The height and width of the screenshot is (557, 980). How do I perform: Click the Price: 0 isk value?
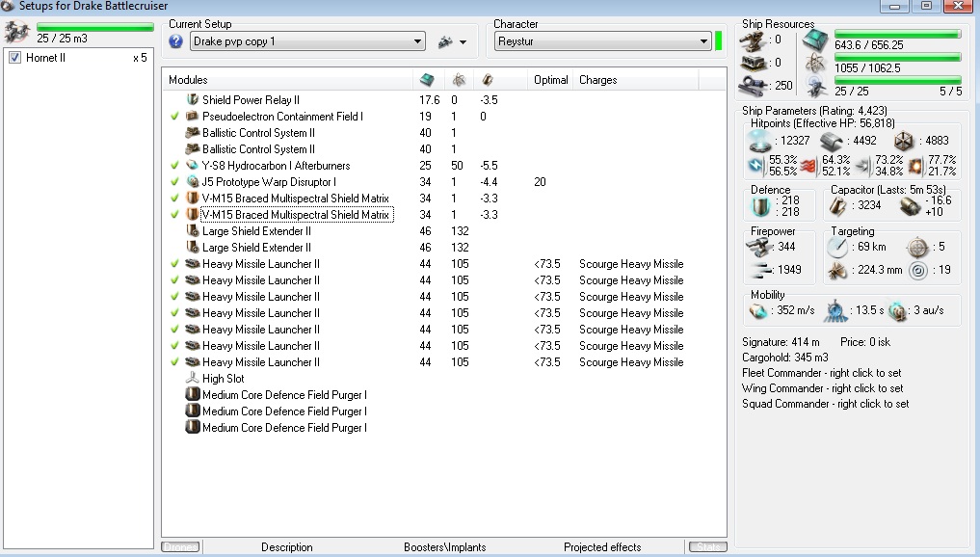click(865, 342)
